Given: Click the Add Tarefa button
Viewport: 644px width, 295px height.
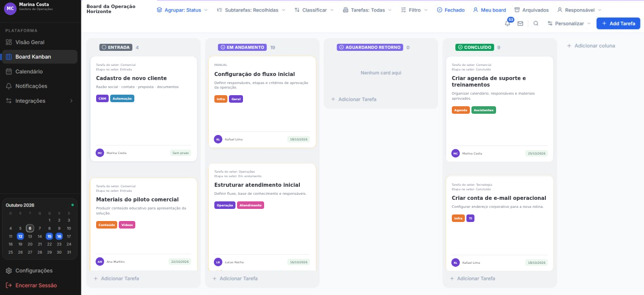Looking at the screenshot, I should (x=618, y=23).
